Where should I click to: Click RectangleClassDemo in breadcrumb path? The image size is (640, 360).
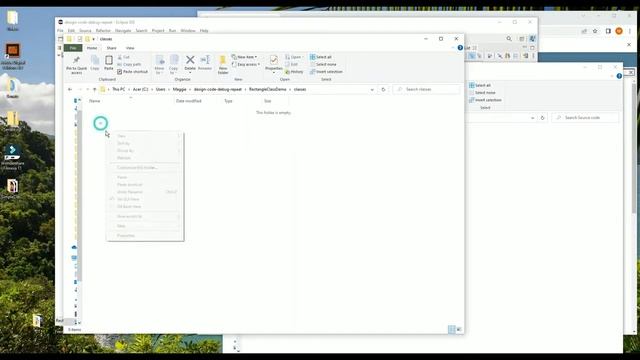click(267, 89)
